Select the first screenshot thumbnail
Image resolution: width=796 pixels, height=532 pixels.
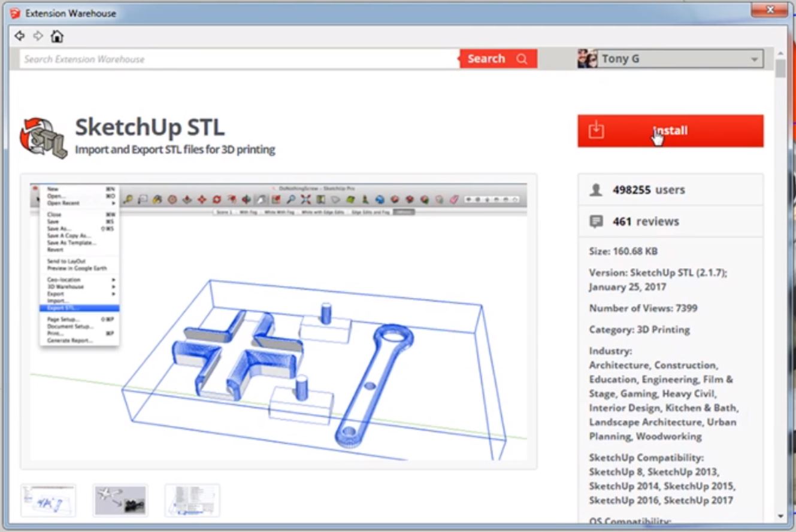[x=49, y=500]
